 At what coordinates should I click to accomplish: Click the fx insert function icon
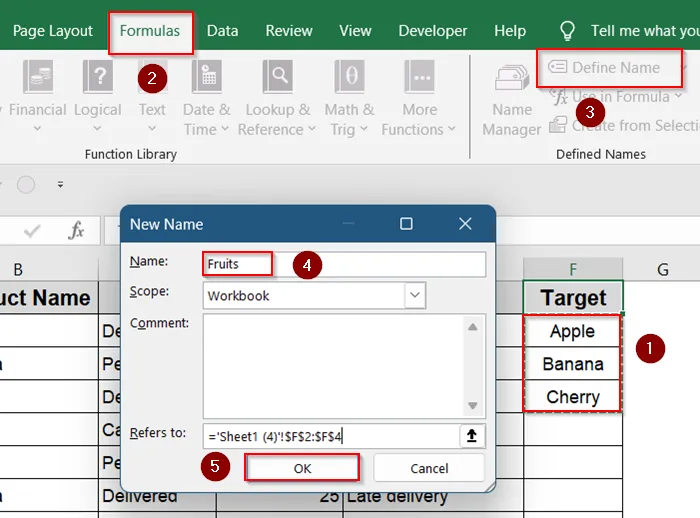pos(76,230)
